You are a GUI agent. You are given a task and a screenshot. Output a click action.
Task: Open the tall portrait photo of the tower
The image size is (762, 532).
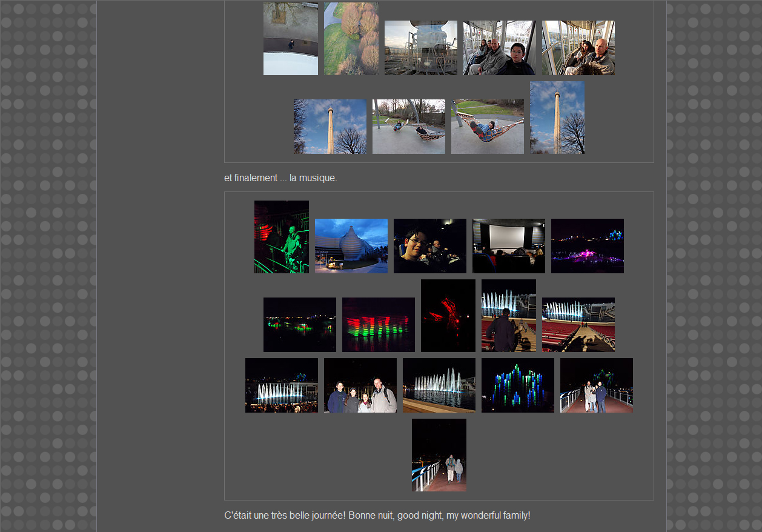(x=557, y=118)
